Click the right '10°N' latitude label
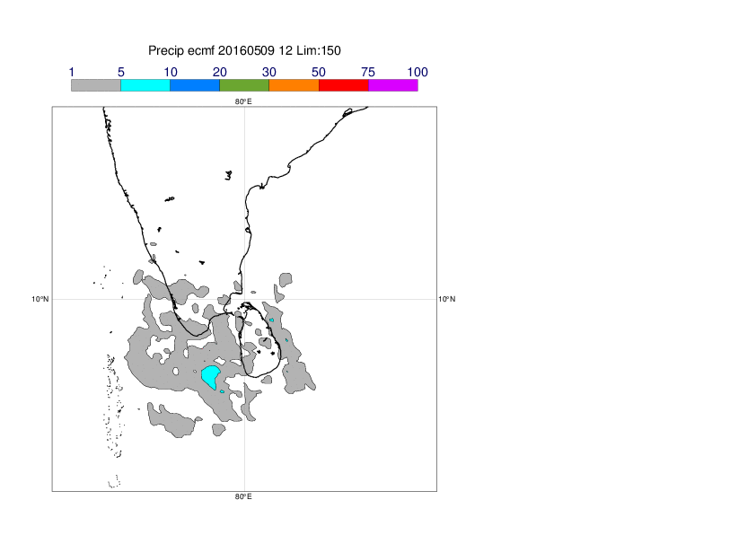This screenshot has height=535, width=756. coord(447,299)
